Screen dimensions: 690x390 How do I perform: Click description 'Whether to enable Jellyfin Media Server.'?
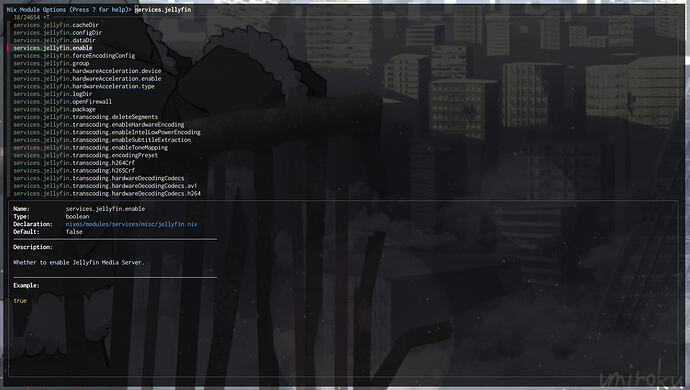click(79, 262)
